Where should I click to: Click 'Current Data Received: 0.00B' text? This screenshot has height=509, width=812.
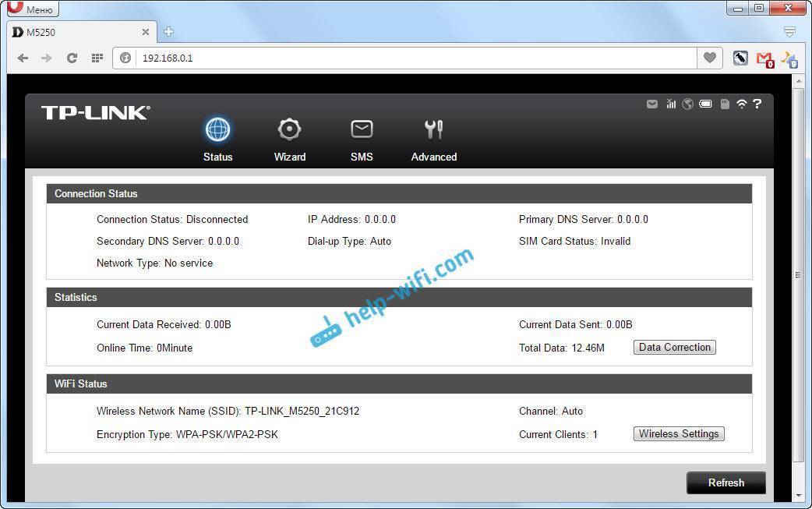[164, 325]
